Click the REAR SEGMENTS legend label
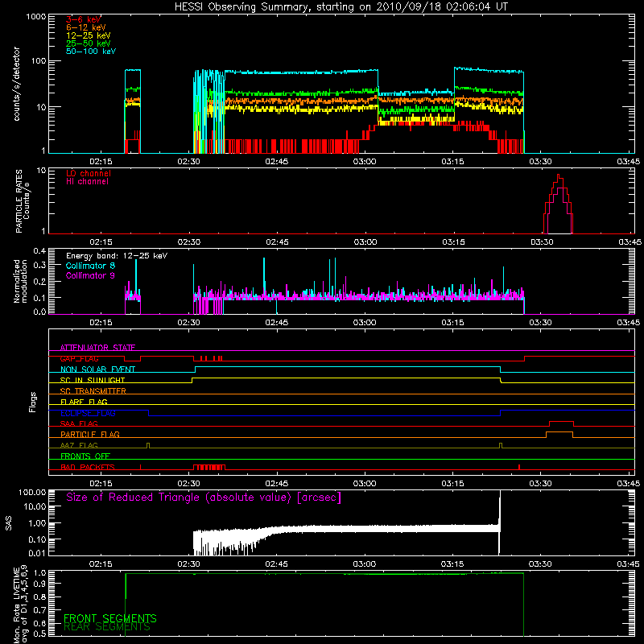The image size is (644, 644). (x=107, y=627)
